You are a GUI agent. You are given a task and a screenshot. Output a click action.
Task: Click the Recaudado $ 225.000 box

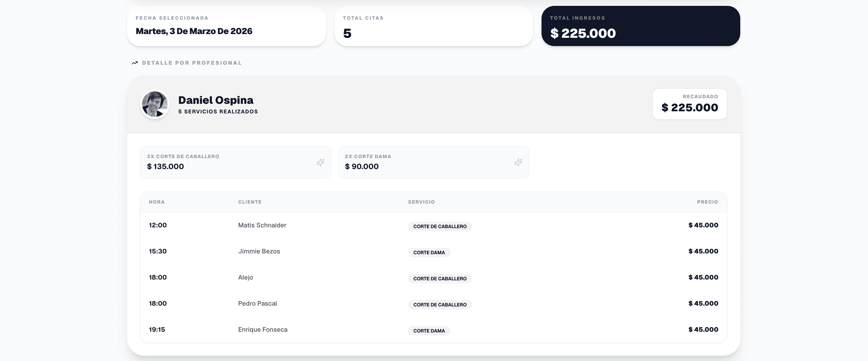[689, 104]
